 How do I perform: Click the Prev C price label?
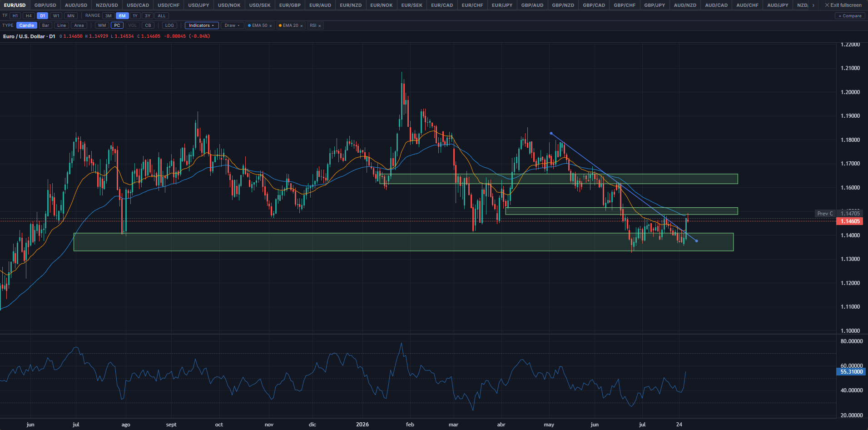[x=825, y=213]
